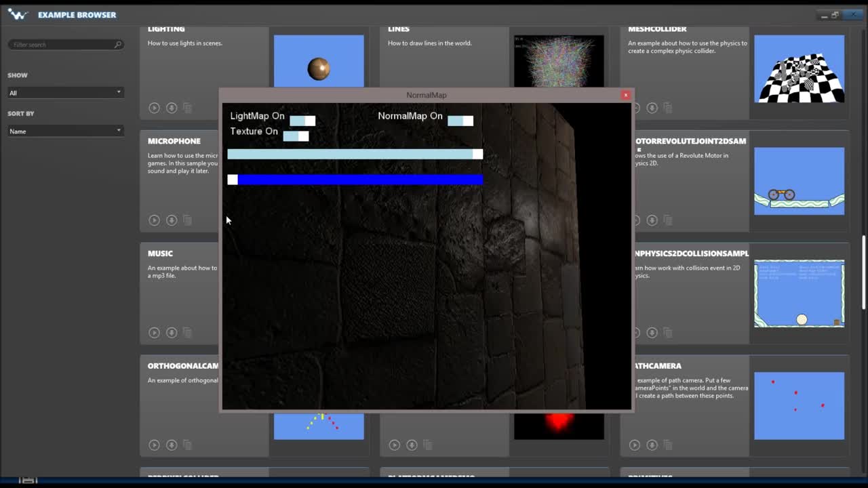Disable the NormalMap On switch

460,121
